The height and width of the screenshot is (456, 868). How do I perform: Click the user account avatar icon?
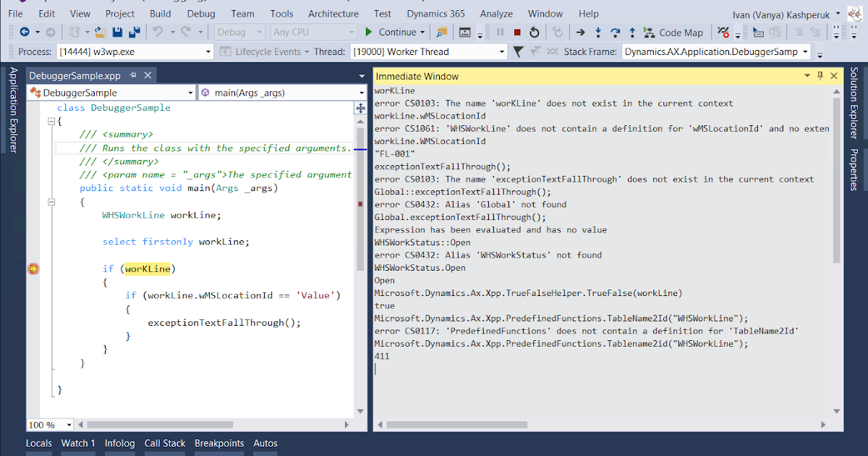(854, 13)
